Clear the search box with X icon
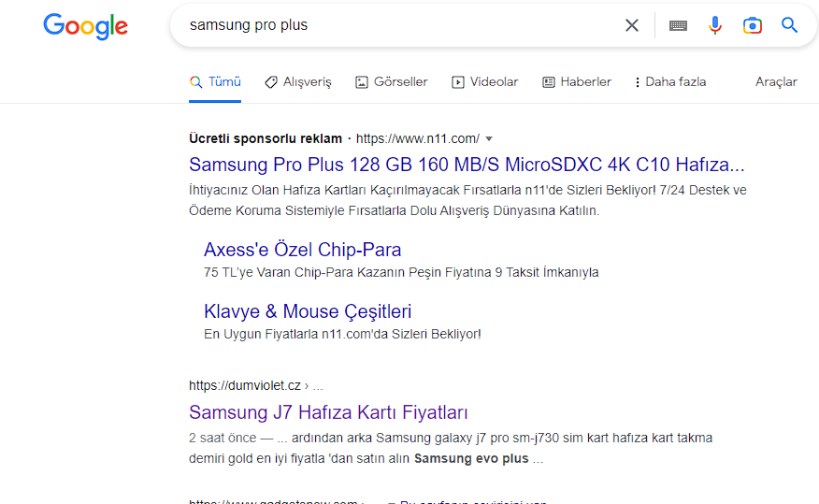The width and height of the screenshot is (819, 504). [631, 25]
